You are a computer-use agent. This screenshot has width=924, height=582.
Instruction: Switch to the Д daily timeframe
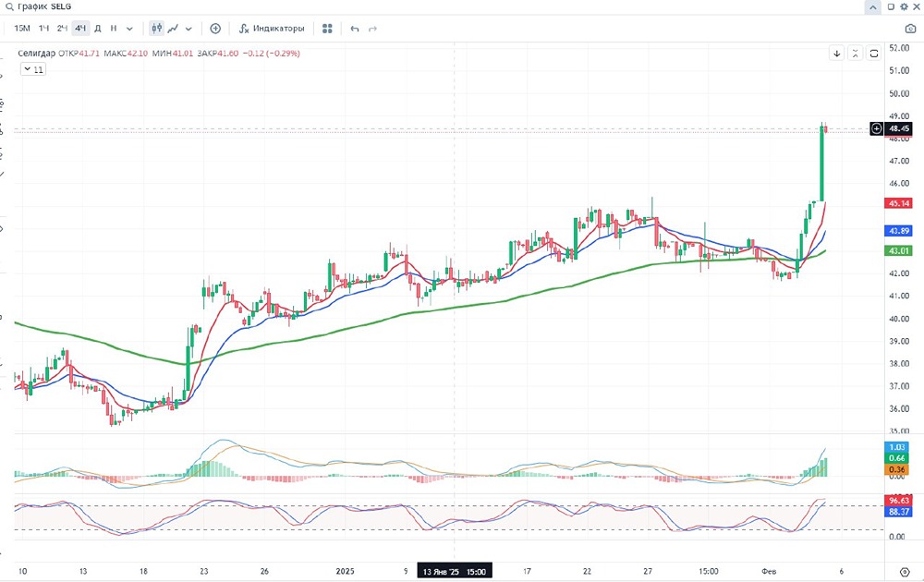(x=98, y=29)
